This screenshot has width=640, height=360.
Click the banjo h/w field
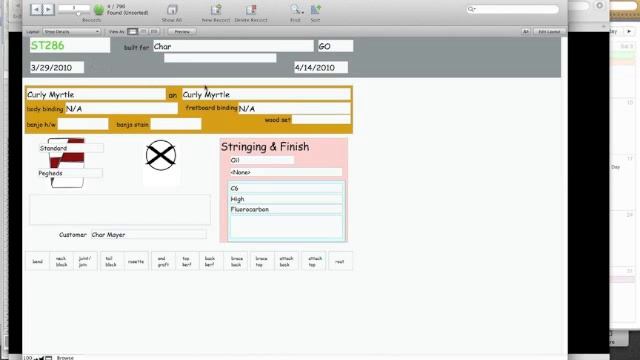pos(83,124)
